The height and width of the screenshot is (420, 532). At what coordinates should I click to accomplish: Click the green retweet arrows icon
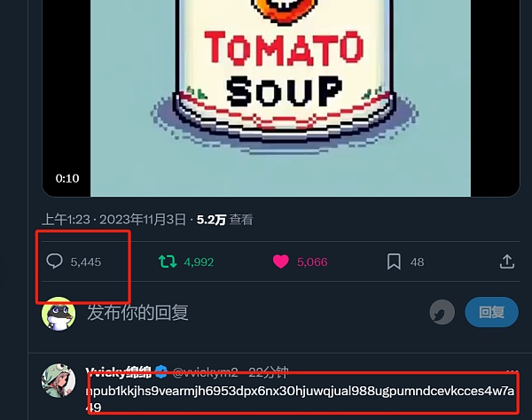pos(168,261)
